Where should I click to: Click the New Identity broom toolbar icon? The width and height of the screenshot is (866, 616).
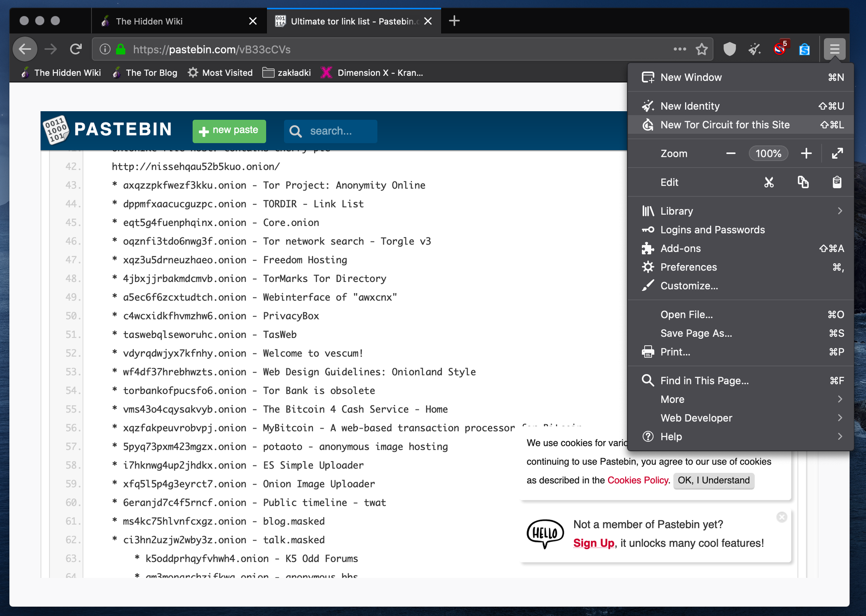tap(754, 49)
